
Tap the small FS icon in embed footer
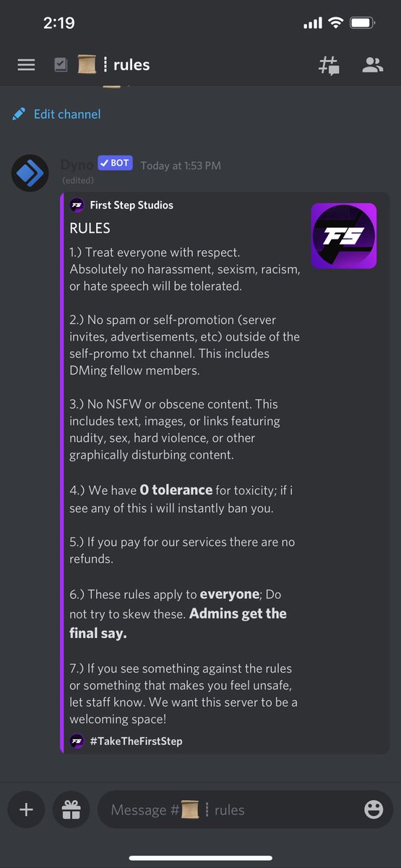click(x=77, y=741)
